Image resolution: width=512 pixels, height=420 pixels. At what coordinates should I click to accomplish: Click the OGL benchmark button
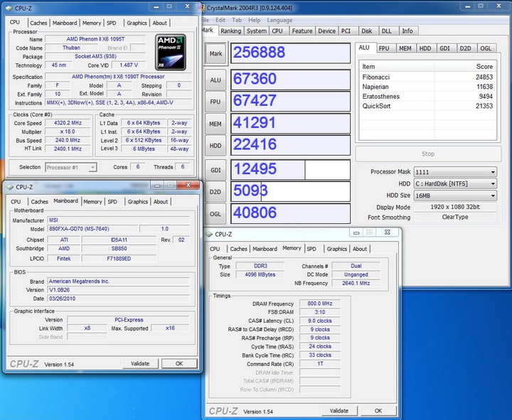tap(215, 214)
